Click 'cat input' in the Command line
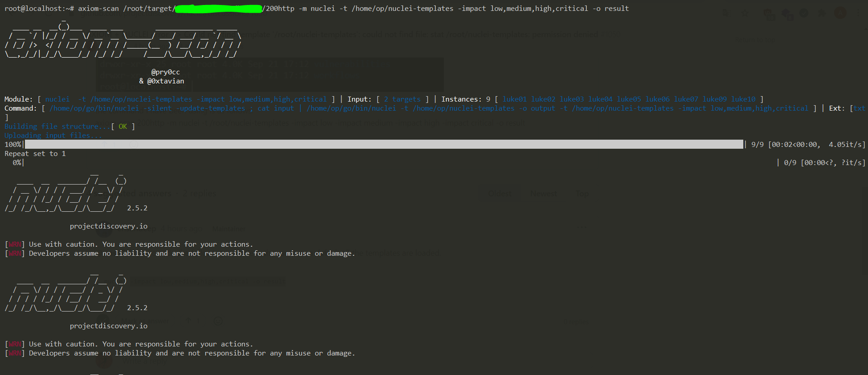 [276, 108]
